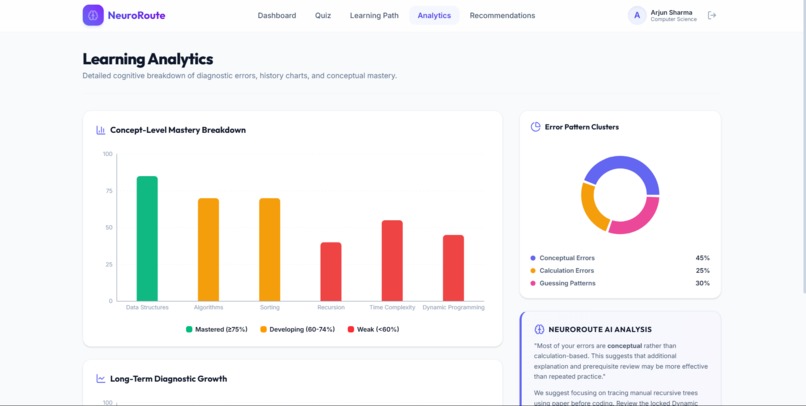The height and width of the screenshot is (406, 806).
Task: Click the green Mastered legend swatch
Action: pos(189,329)
